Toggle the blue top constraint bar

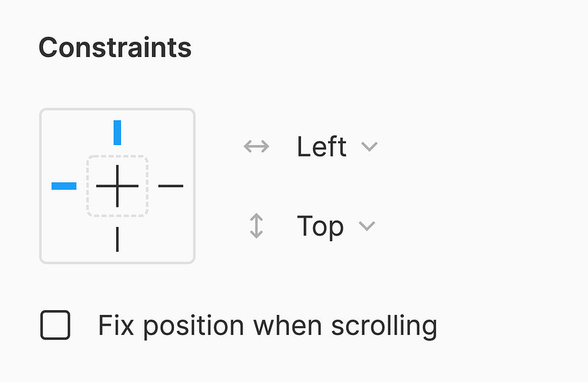[117, 132]
